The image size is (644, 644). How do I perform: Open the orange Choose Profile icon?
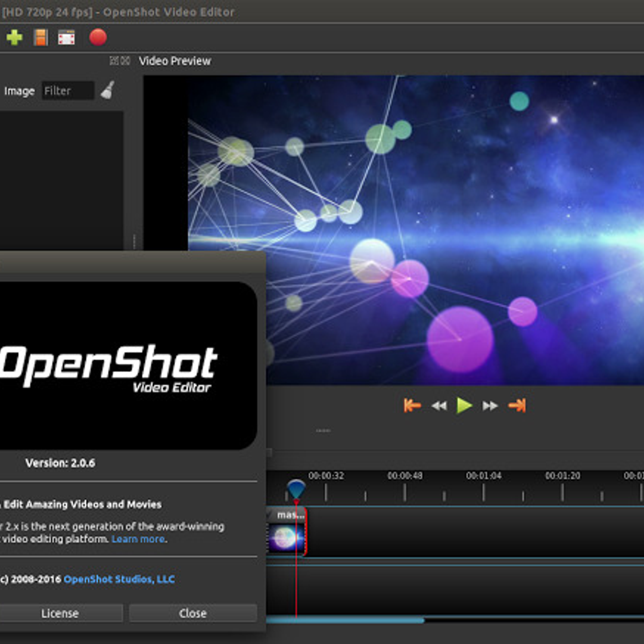point(41,37)
